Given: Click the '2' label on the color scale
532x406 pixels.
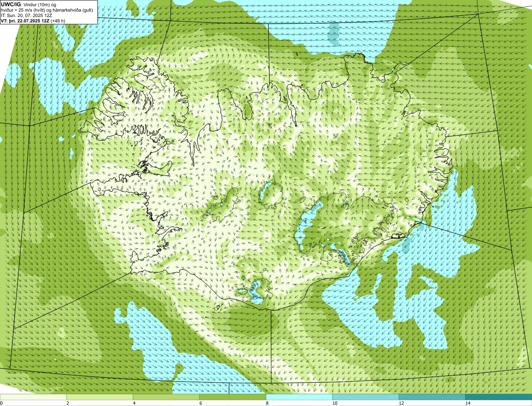Looking at the screenshot, I should pos(67,403).
